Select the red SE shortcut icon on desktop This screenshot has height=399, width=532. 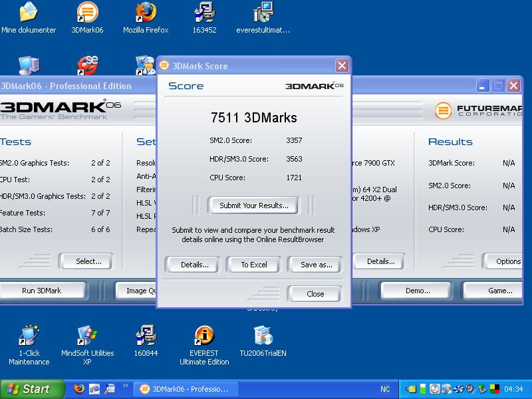pyautogui.click(x=88, y=65)
